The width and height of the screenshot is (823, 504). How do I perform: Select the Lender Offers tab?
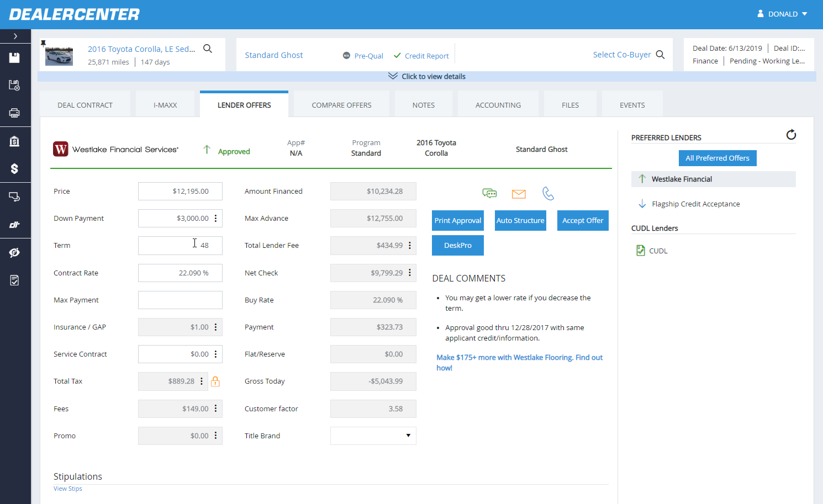pos(244,105)
